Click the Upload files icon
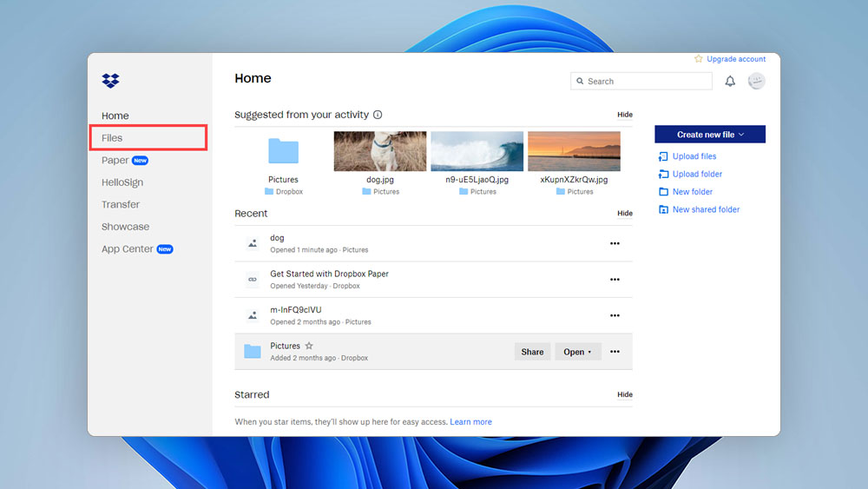This screenshot has height=489, width=868. (x=663, y=156)
